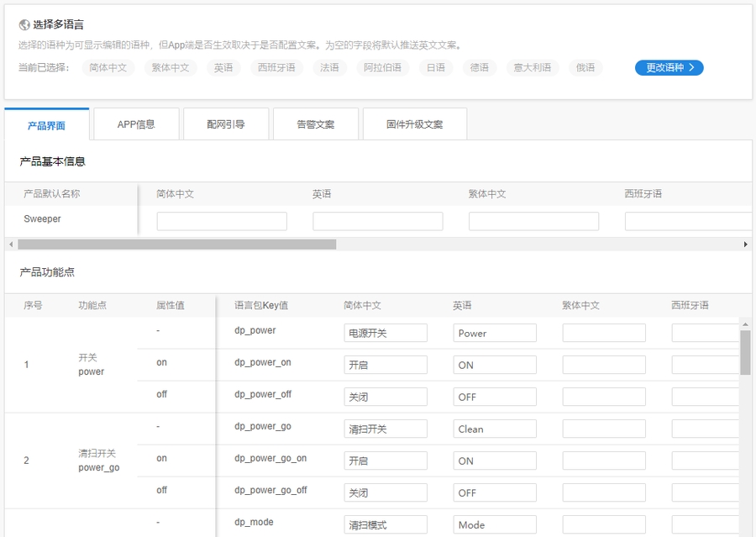
Task: Select the 阿拉伯语 language chip
Action: pyautogui.click(x=380, y=68)
